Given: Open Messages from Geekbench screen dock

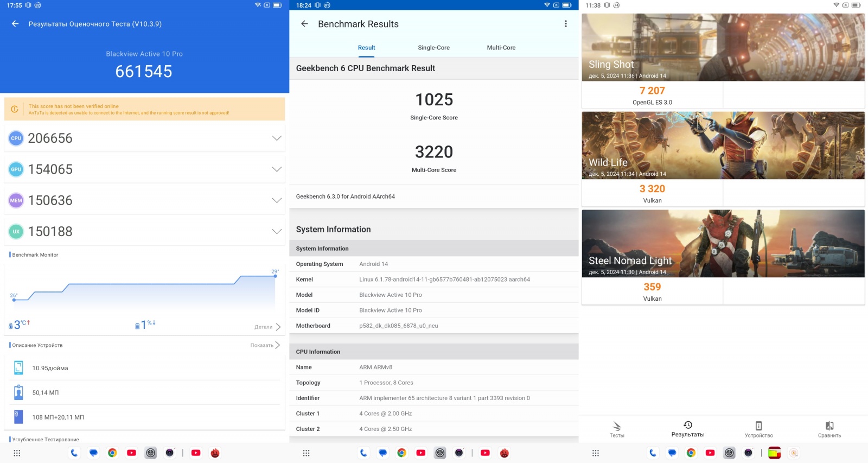Looking at the screenshot, I should [x=382, y=453].
